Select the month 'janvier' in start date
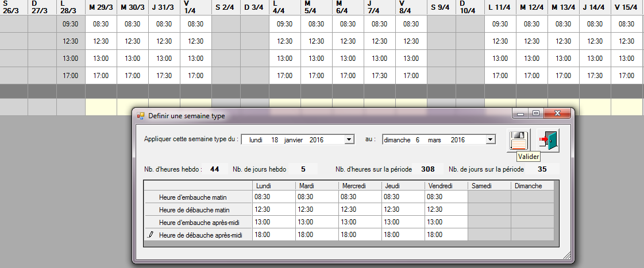This screenshot has width=644, height=268. tap(294, 139)
